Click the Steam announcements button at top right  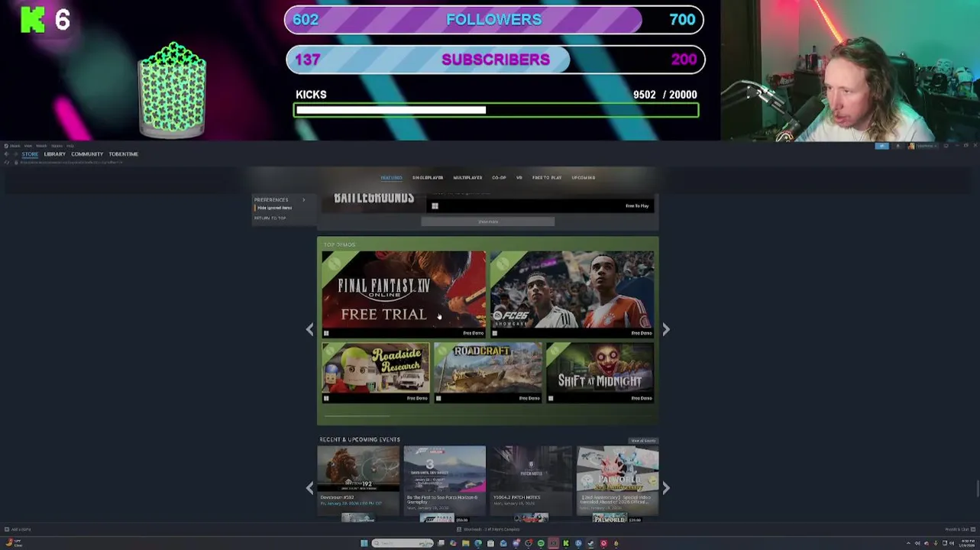[x=881, y=145]
